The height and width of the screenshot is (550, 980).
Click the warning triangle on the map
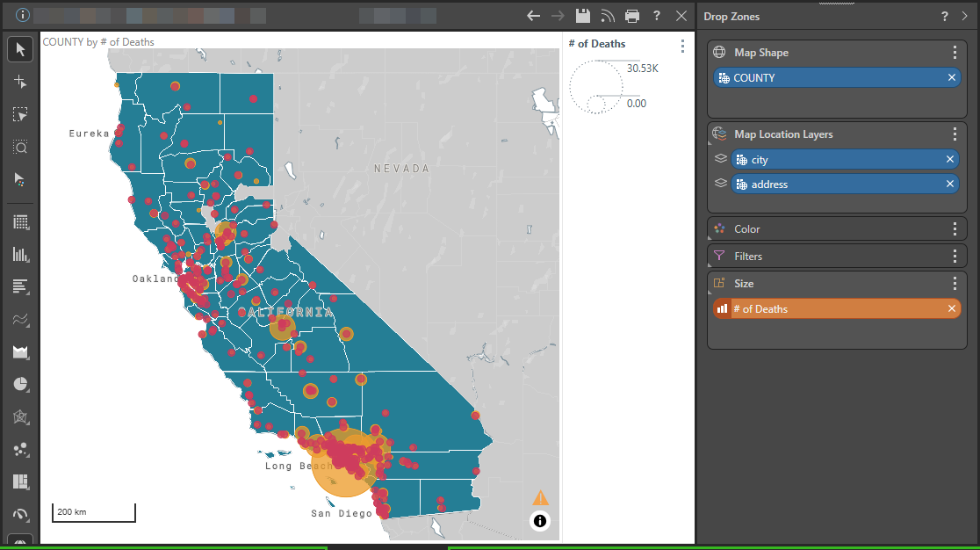pyautogui.click(x=540, y=496)
